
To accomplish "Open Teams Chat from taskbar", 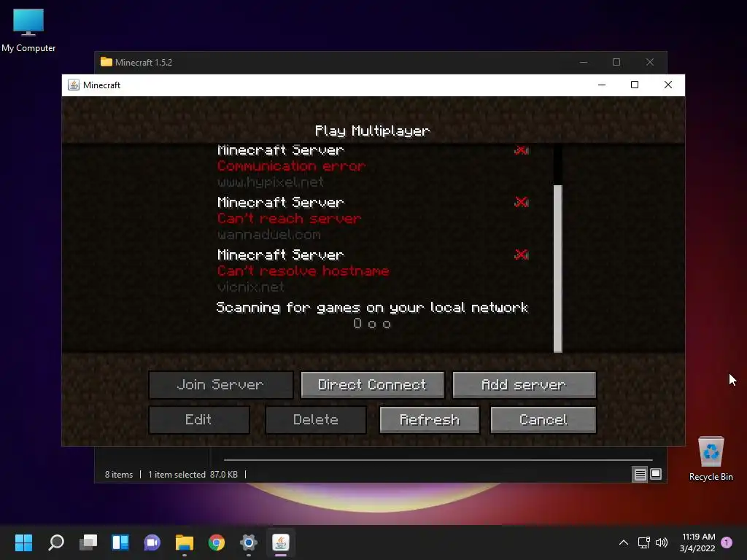I will tap(152, 542).
